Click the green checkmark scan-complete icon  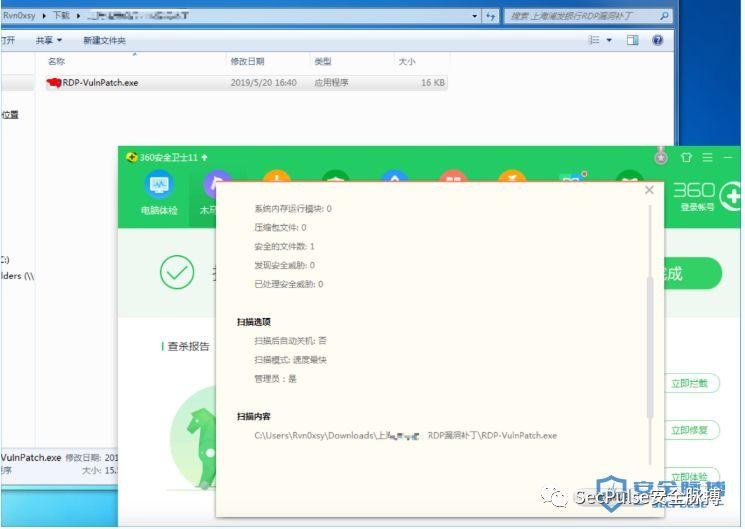177,272
